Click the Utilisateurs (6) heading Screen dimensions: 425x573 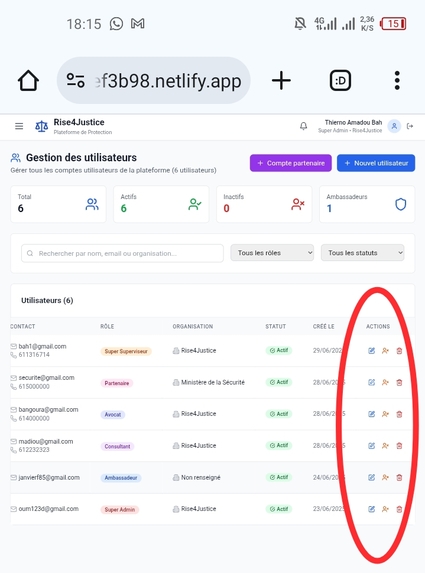point(47,300)
